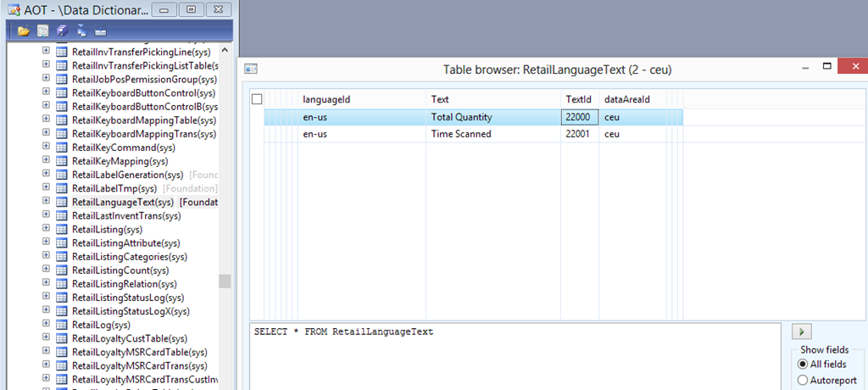Click the properties sheet icon in AOT toolbar

click(x=42, y=31)
